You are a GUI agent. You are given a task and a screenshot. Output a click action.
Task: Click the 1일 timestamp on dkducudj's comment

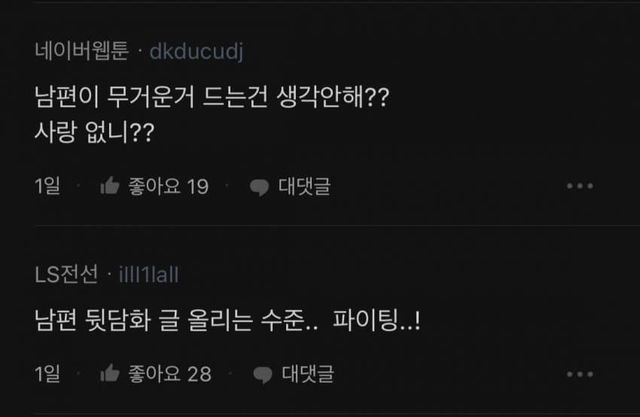47,186
